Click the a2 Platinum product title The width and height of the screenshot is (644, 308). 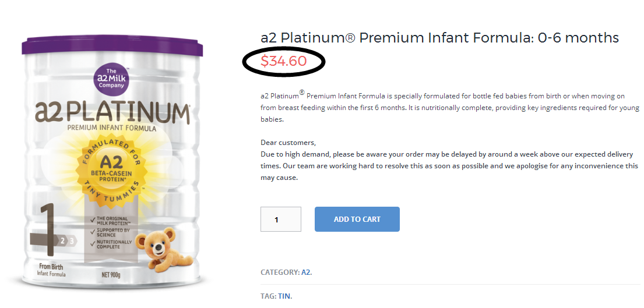(x=439, y=38)
